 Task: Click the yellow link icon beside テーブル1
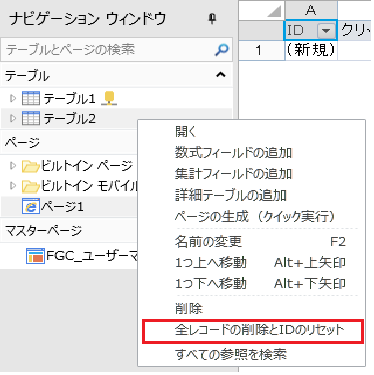[x=109, y=98]
